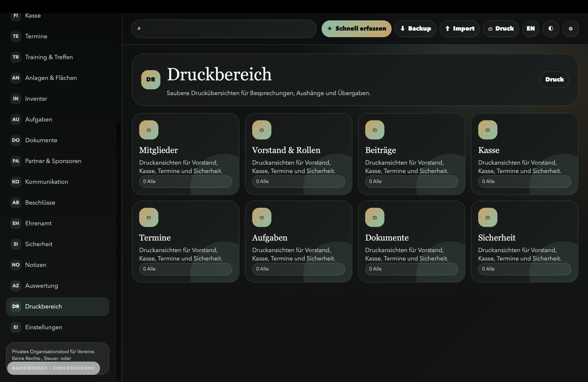
Task: Click the SI Sicherheit sidebar icon
Action: (x=16, y=244)
